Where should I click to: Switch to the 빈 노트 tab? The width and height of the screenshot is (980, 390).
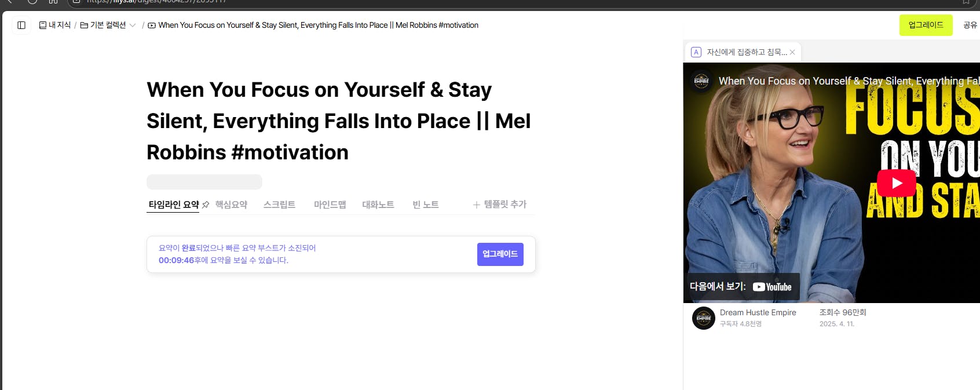pyautogui.click(x=425, y=205)
